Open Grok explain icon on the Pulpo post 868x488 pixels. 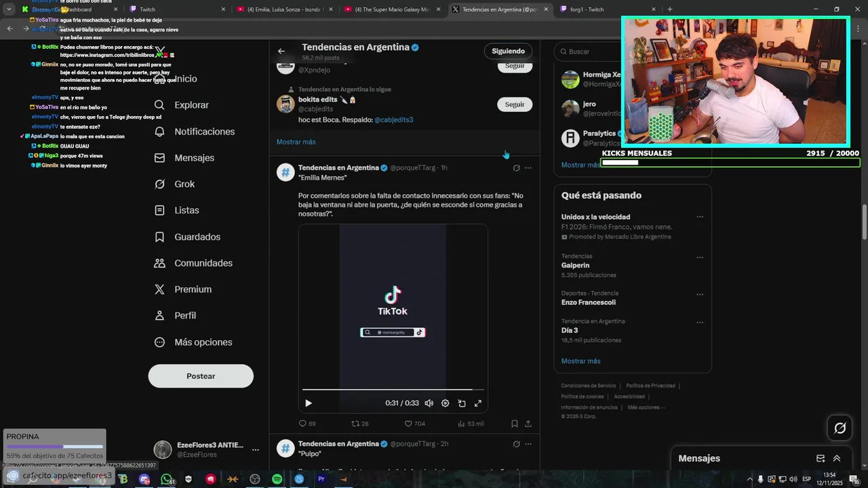[516, 444]
